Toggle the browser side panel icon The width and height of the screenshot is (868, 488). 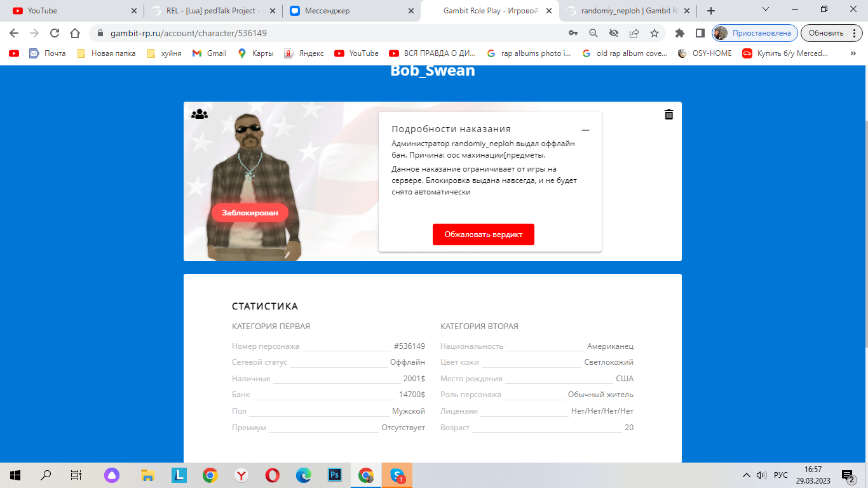click(700, 33)
